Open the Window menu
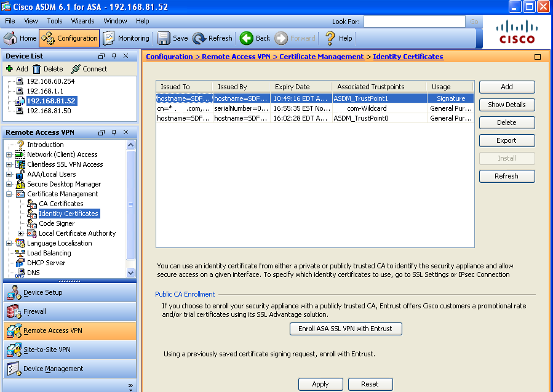553x392 pixels. [x=115, y=21]
